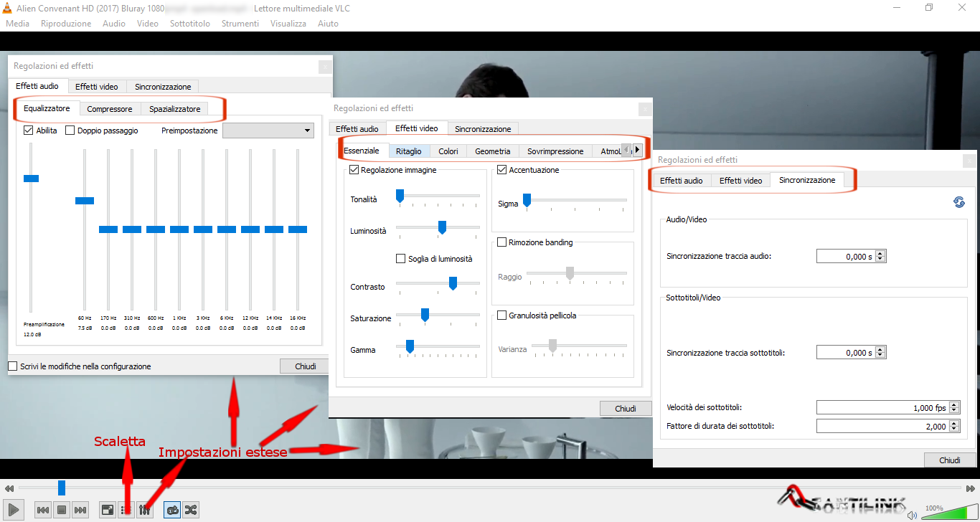Click the 16 KHz band slider handle
This screenshot has width=980, height=522.
[298, 229]
